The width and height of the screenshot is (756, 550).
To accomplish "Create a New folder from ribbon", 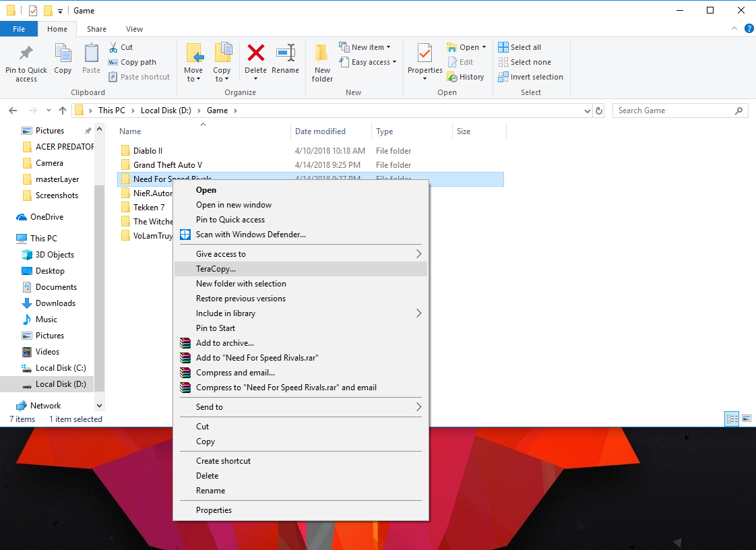I will click(x=322, y=63).
